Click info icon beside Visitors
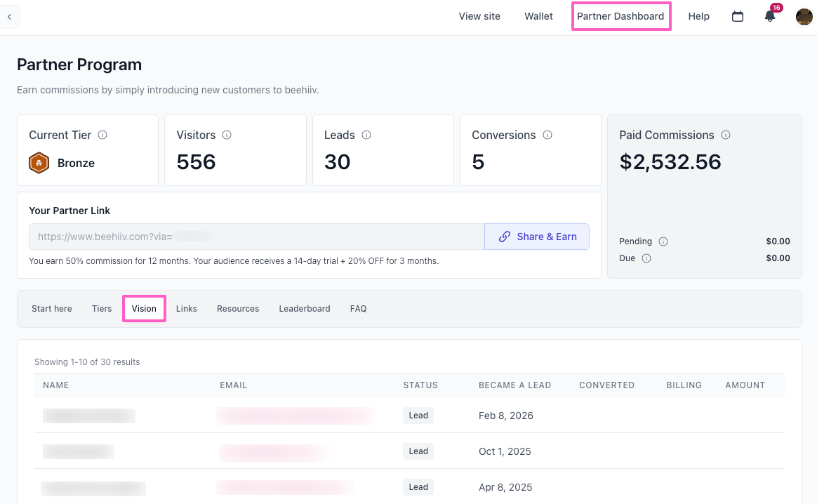The width and height of the screenshot is (817, 504). tap(227, 135)
